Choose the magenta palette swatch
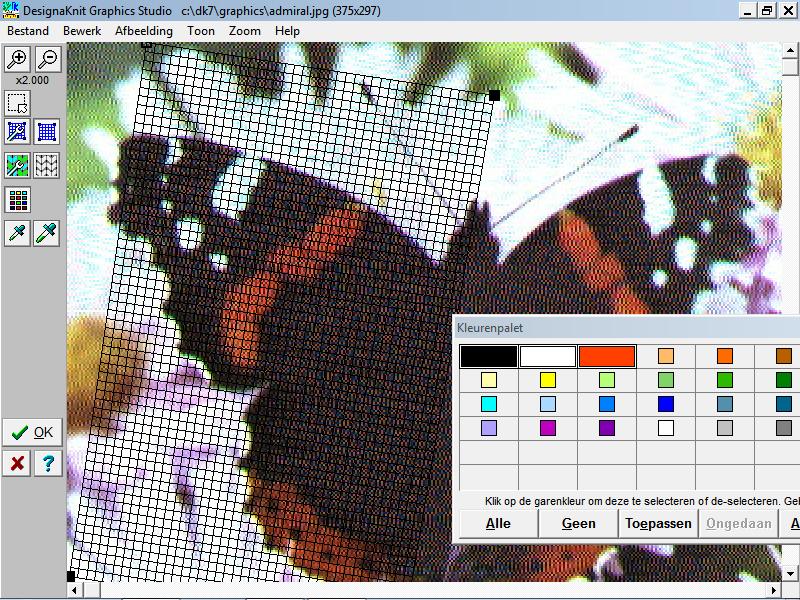 (548, 428)
